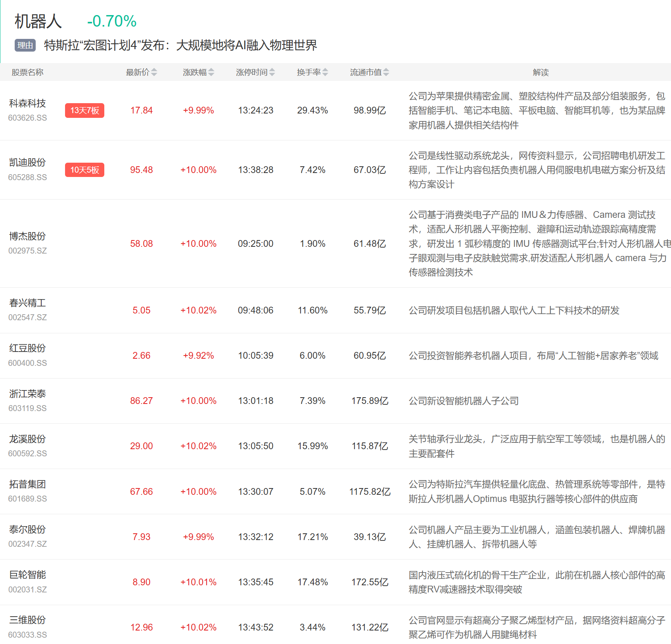
Task: Click description 公司新设智能机器人子公司
Action: point(464,401)
